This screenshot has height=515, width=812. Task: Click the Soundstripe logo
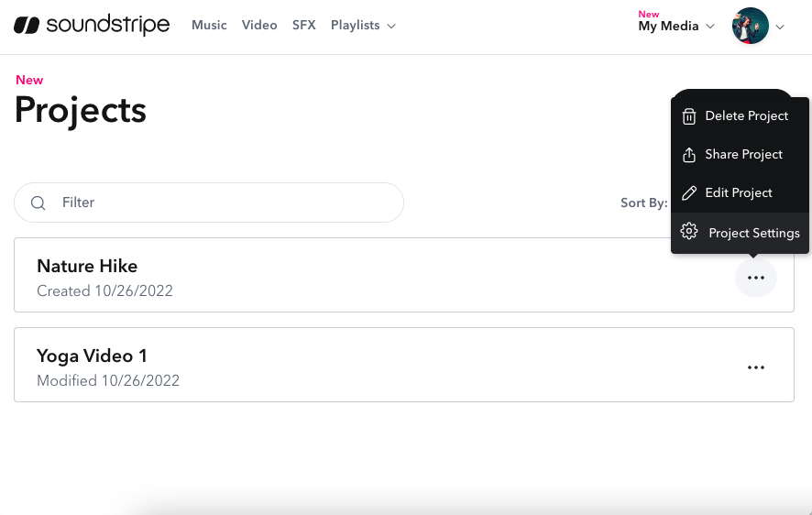point(92,26)
